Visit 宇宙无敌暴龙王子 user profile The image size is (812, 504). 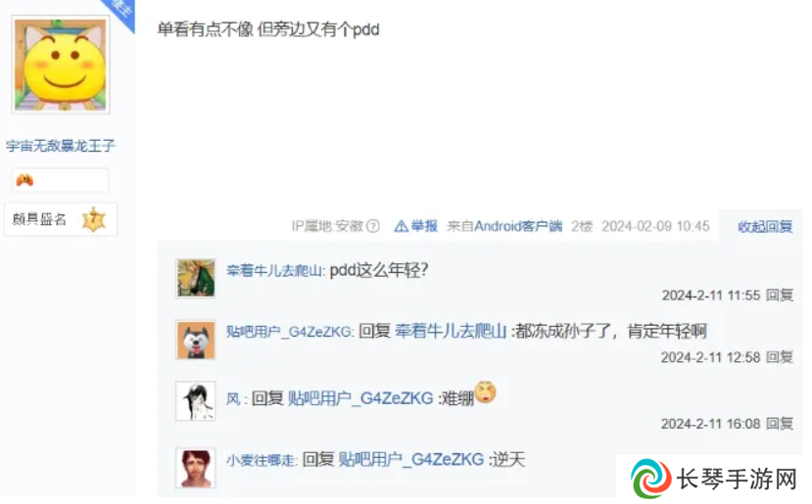[x=61, y=147]
